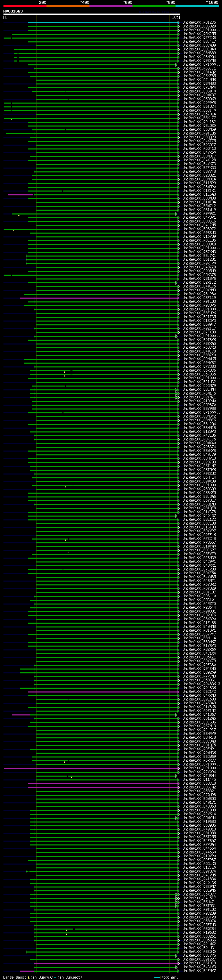Click the cyan ~100% identity legend bar

pos(197,6)
